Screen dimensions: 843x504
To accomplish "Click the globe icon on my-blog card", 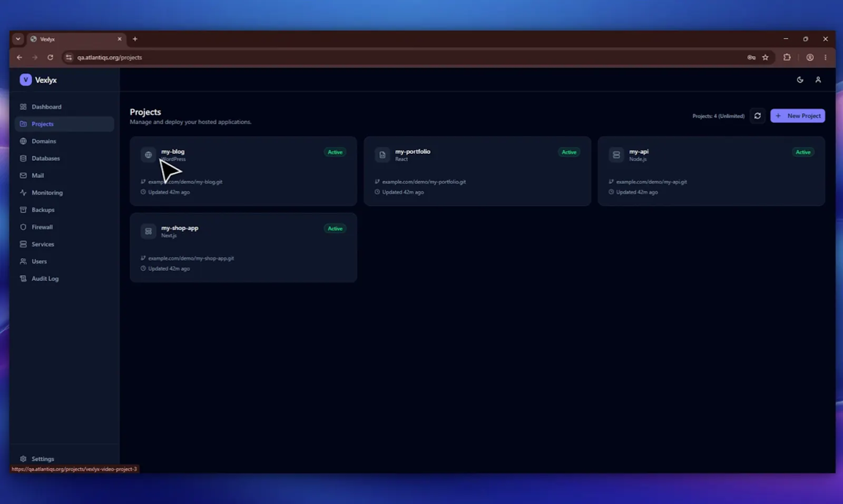I will [149, 155].
